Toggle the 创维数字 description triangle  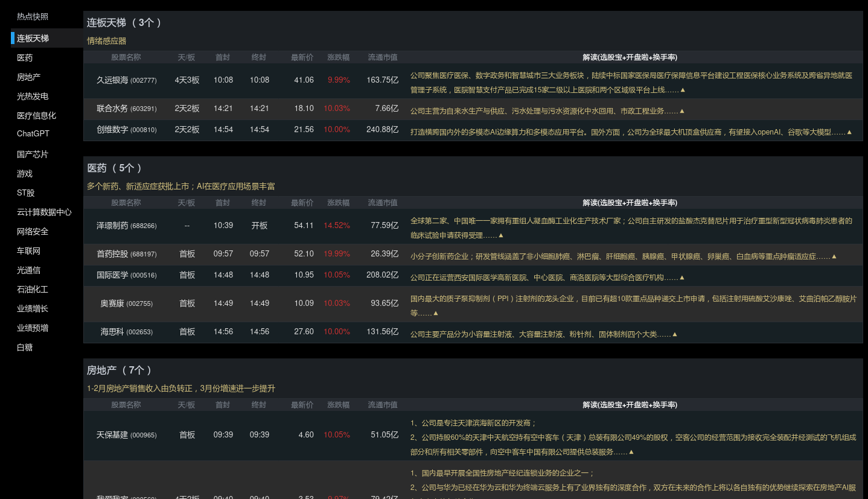[849, 132]
